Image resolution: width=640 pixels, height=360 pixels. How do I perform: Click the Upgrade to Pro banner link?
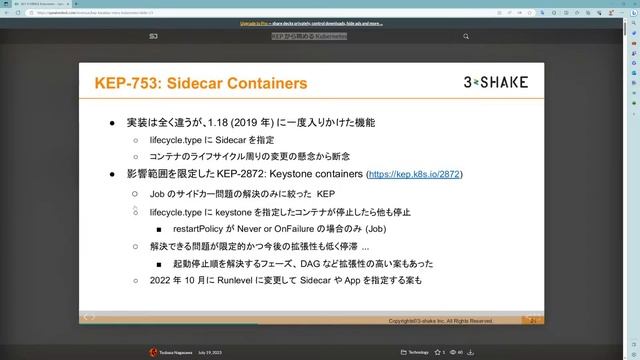(x=311, y=24)
